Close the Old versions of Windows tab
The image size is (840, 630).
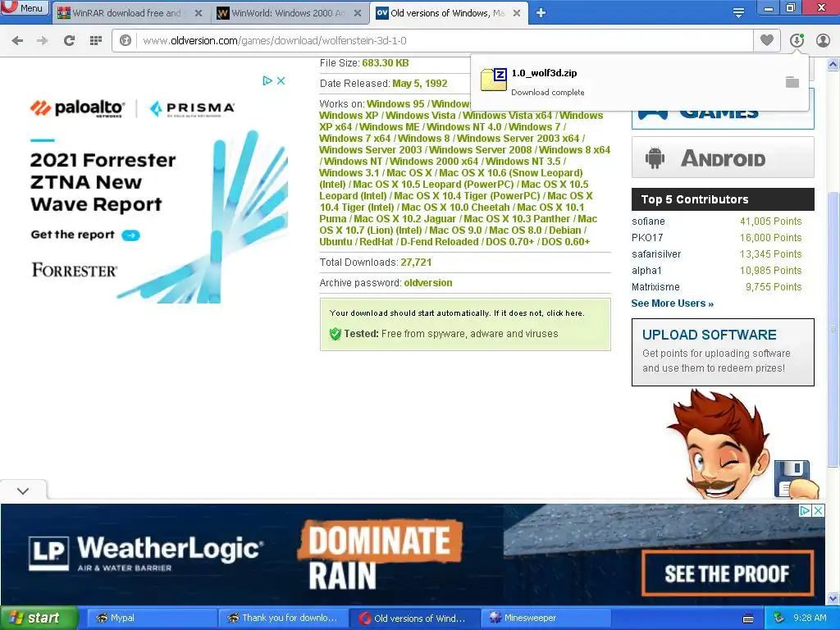[517, 13]
